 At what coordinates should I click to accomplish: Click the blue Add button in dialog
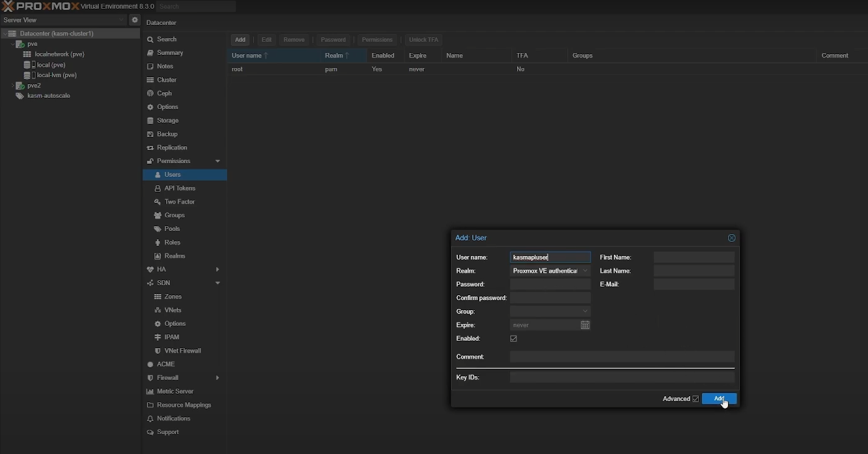(x=719, y=399)
